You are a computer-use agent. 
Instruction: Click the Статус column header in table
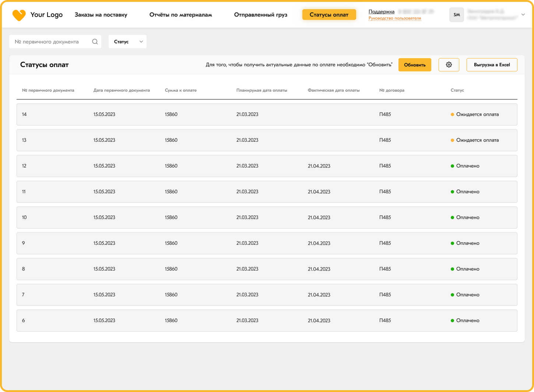pyautogui.click(x=457, y=90)
